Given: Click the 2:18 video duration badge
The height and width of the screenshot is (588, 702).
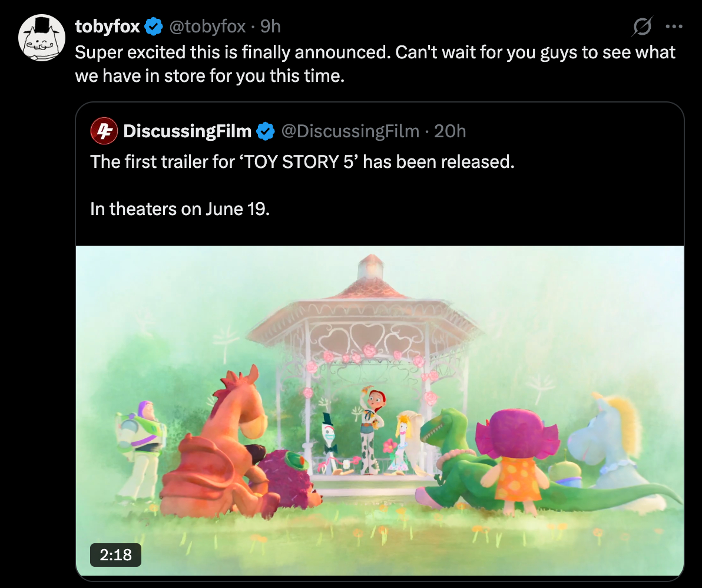Looking at the screenshot, I should 115,554.
